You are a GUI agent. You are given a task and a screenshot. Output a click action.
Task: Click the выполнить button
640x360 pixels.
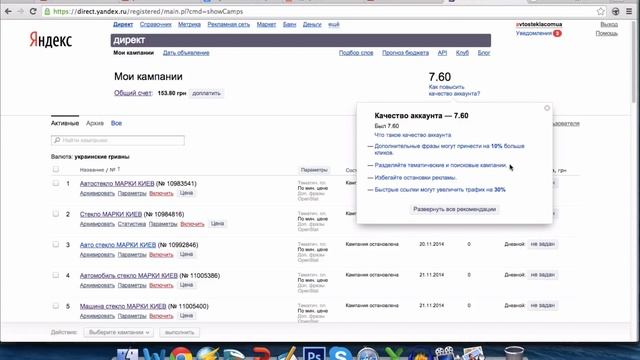coord(179,332)
